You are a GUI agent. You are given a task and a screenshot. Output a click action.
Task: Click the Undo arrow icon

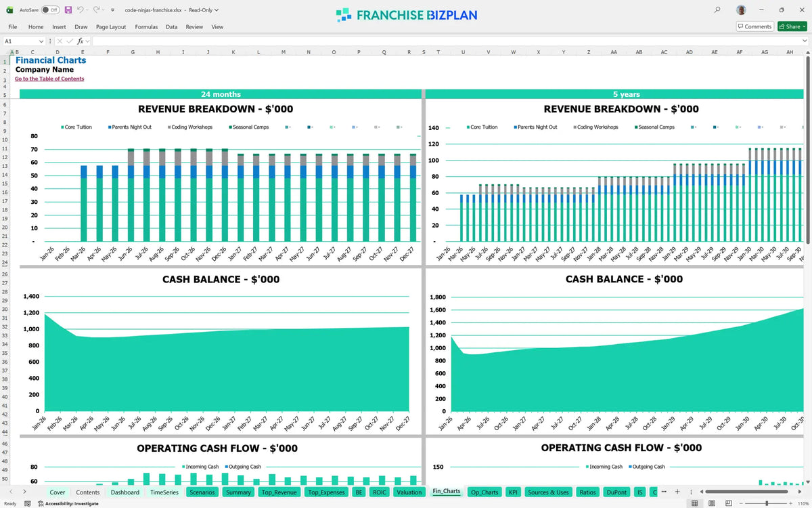pyautogui.click(x=80, y=10)
